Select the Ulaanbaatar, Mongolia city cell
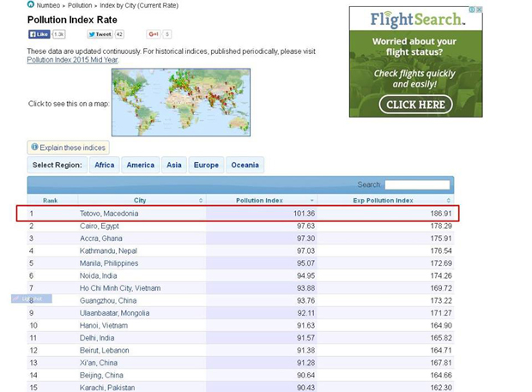532x392 pixels. coord(114,313)
